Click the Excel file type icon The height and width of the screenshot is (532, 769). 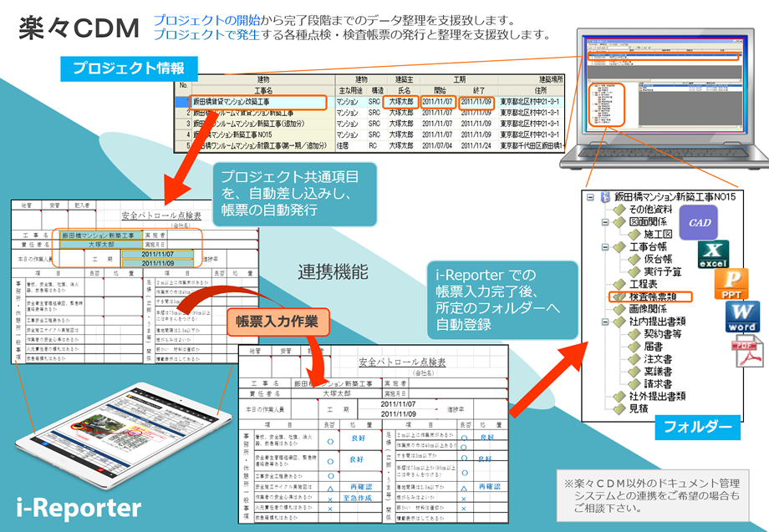tap(713, 254)
